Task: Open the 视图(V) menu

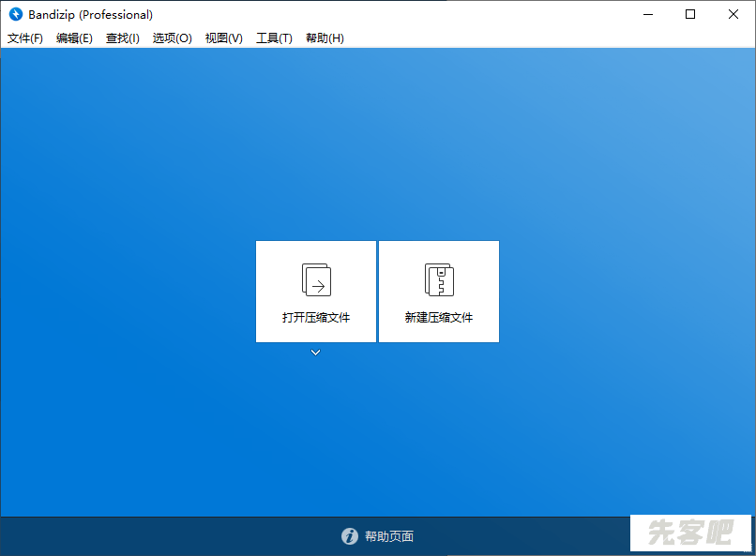Action: tap(224, 38)
